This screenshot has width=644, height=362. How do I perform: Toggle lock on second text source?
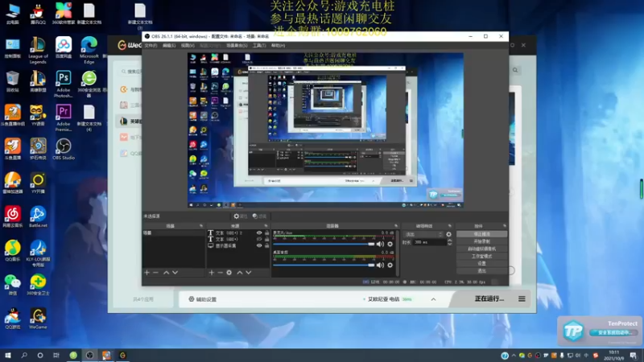click(x=267, y=239)
